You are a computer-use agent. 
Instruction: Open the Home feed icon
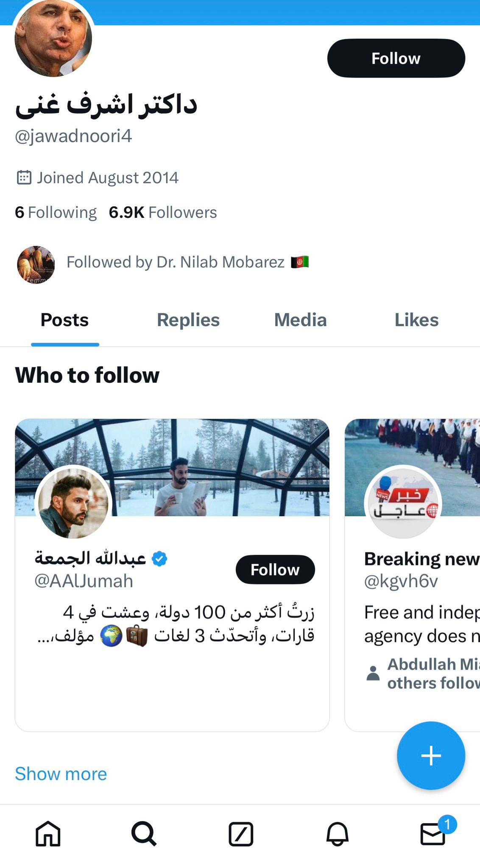(48, 835)
